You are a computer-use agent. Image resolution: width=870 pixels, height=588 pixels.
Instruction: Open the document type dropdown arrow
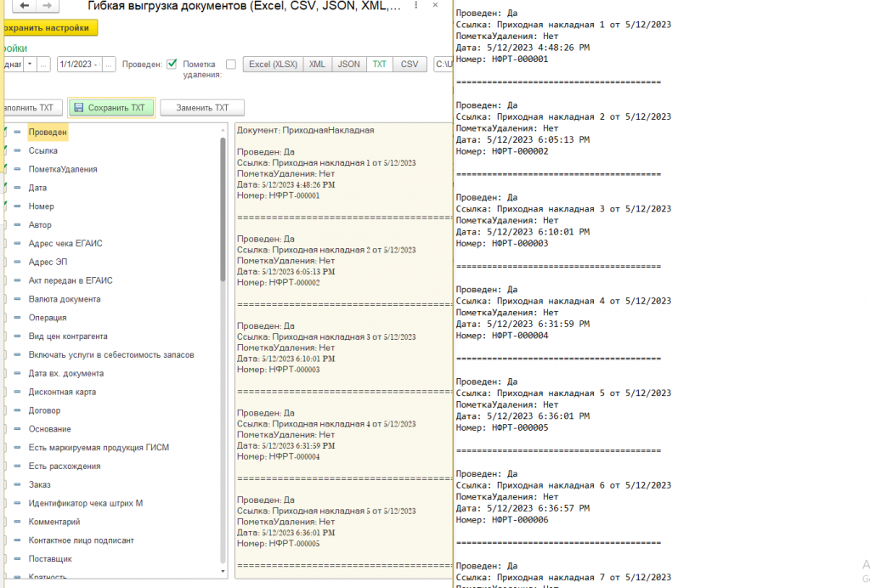point(30,65)
